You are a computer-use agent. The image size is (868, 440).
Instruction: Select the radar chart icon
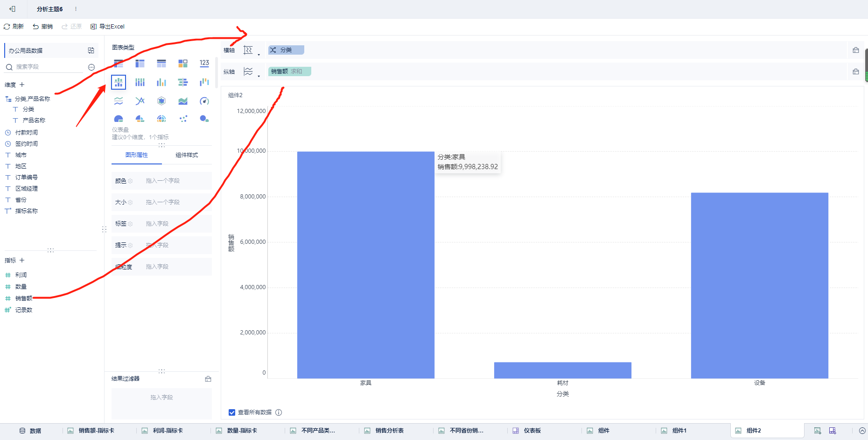click(x=161, y=101)
